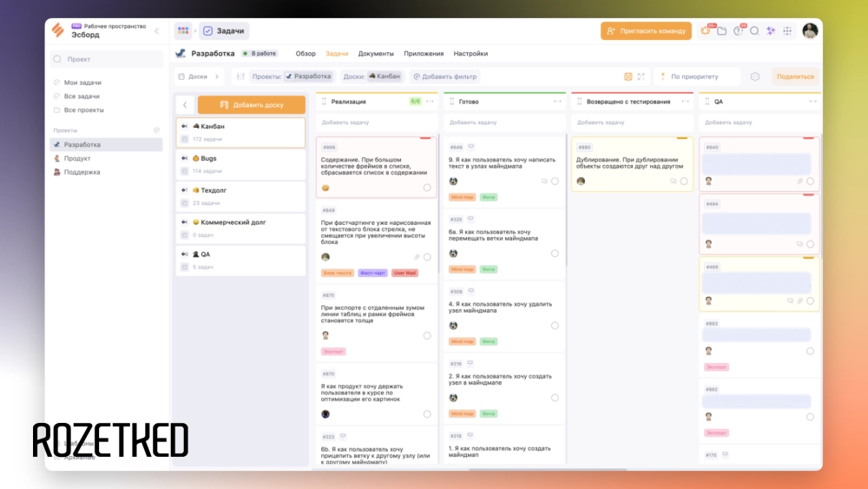Image resolution: width=868 pixels, height=489 pixels.
Task: Collapse the boards panel with back chevron
Action: (185, 105)
